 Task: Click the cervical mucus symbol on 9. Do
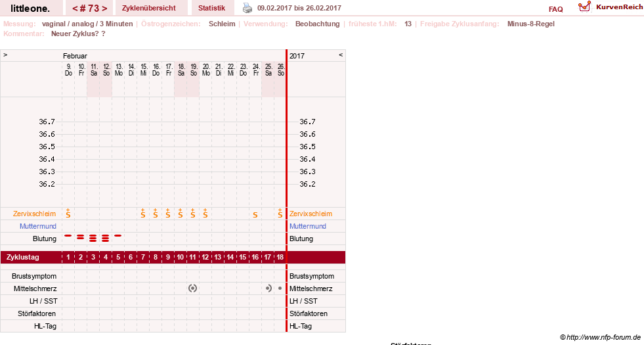(x=68, y=214)
